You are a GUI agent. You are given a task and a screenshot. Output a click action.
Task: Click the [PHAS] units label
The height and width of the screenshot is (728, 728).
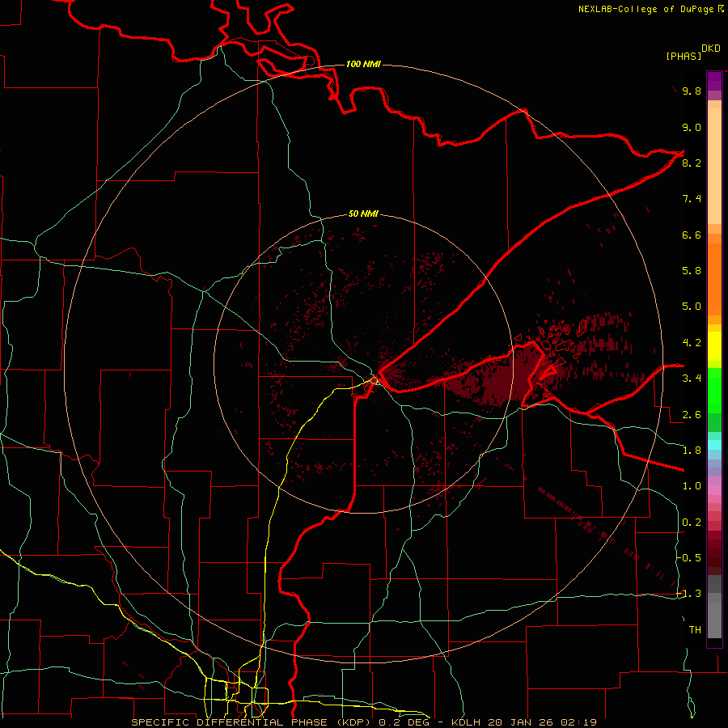tap(684, 57)
